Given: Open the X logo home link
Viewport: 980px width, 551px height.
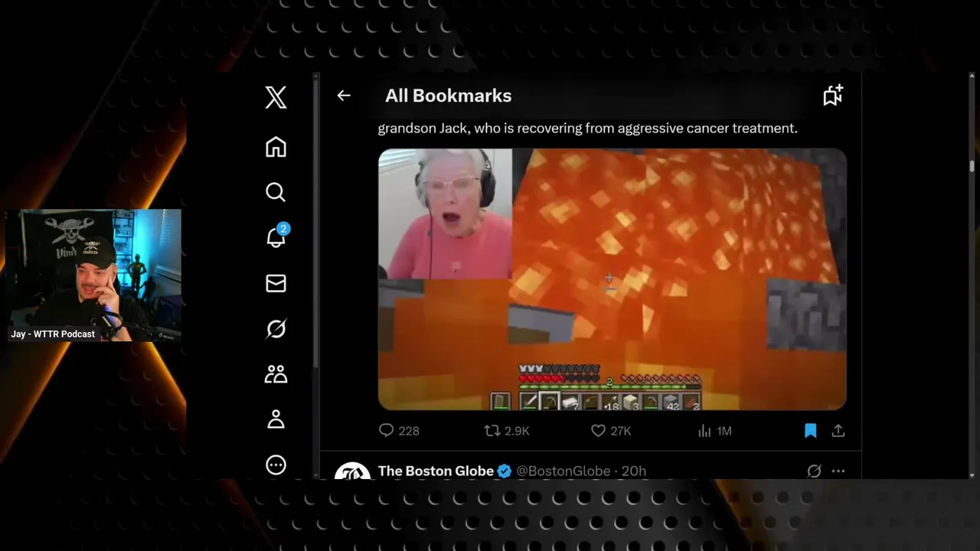Looking at the screenshot, I should pyautogui.click(x=276, y=97).
